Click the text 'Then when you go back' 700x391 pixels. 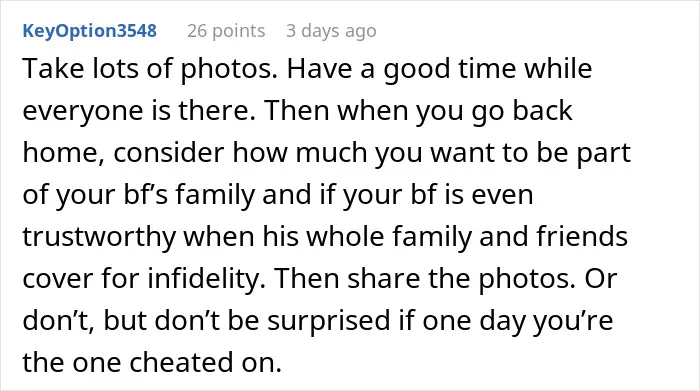coord(419,111)
